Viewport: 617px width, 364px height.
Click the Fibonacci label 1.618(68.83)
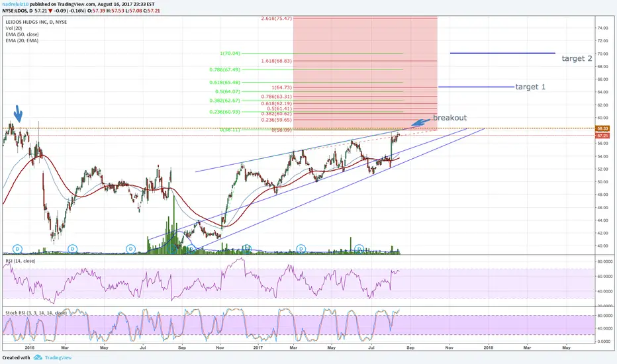277,61
